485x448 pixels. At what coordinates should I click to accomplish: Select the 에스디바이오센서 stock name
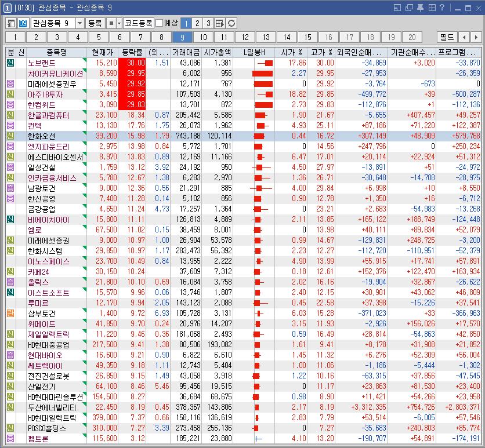(x=55, y=157)
